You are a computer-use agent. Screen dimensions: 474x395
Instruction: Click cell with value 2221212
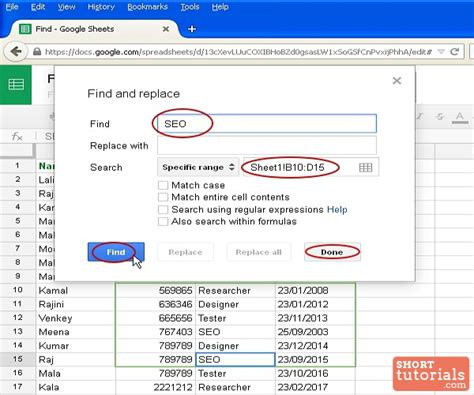[155, 387]
